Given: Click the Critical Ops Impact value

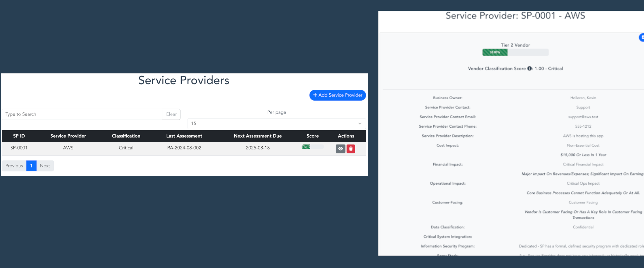Looking at the screenshot, I should pyautogui.click(x=583, y=184).
